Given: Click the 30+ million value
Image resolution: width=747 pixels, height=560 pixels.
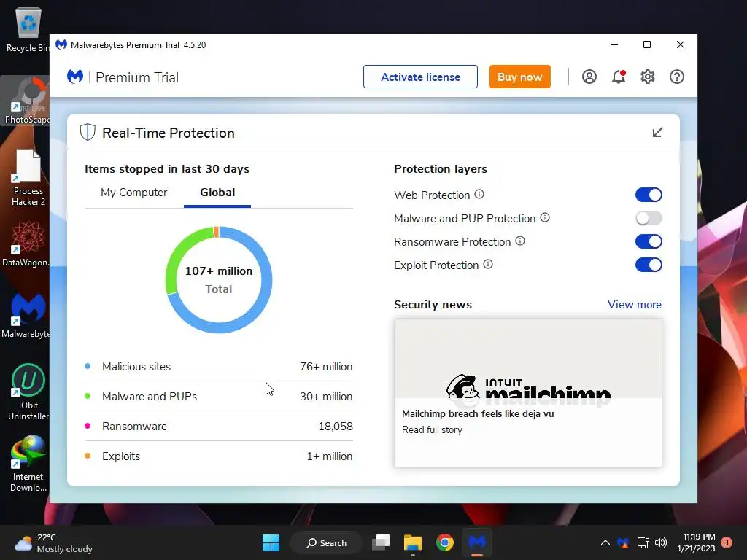Looking at the screenshot, I should (x=326, y=396).
